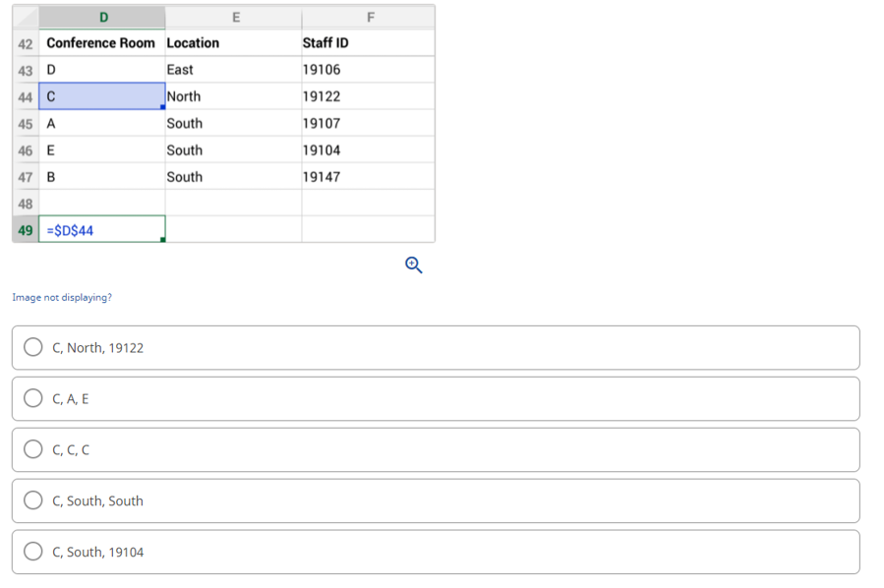The width and height of the screenshot is (884, 588).
Task: Click the magnifying glass zoom icon
Action: pyautogui.click(x=413, y=265)
